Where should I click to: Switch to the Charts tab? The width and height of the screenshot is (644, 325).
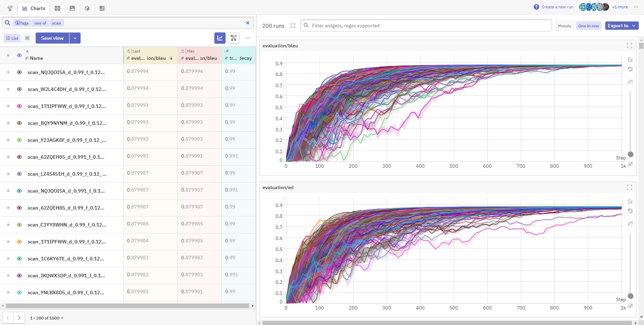[x=34, y=8]
